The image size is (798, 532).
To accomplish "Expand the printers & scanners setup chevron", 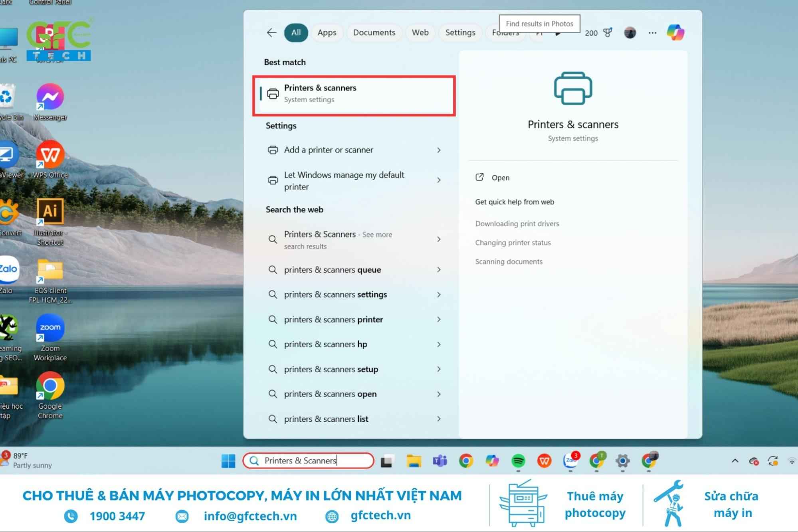I will click(x=439, y=369).
